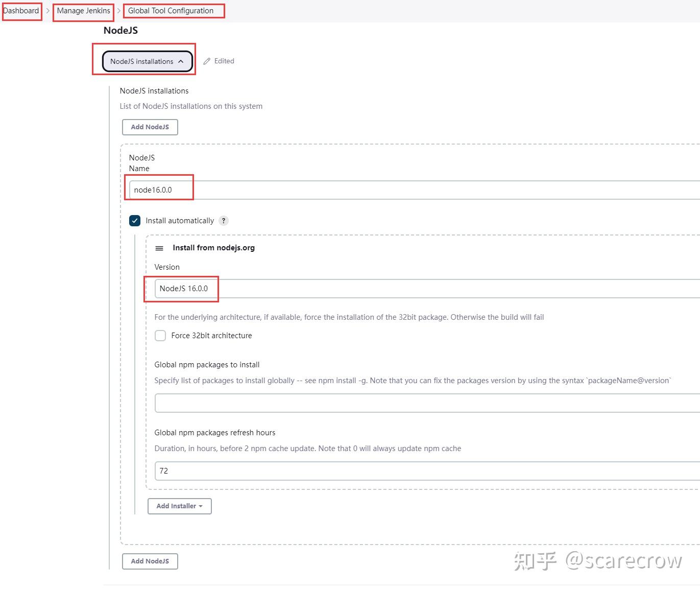Collapse the NodeJS installations section
The height and width of the screenshot is (589, 700).
(x=143, y=61)
